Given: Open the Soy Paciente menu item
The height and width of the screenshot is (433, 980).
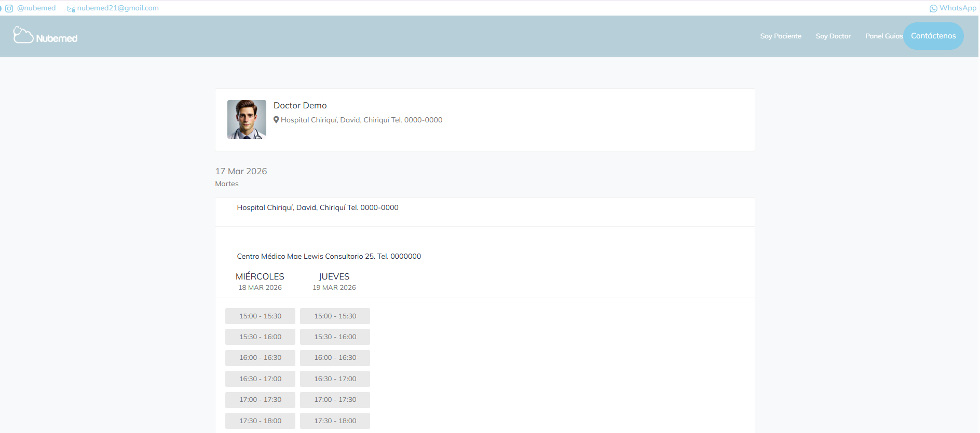Looking at the screenshot, I should click(x=780, y=36).
